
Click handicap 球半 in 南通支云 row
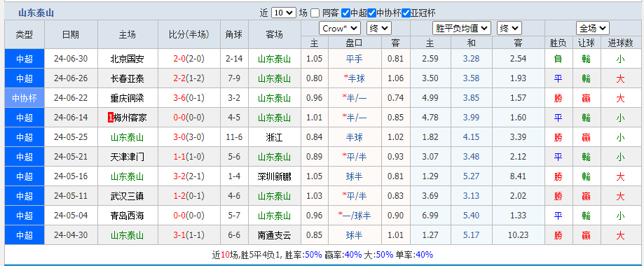coord(355,235)
